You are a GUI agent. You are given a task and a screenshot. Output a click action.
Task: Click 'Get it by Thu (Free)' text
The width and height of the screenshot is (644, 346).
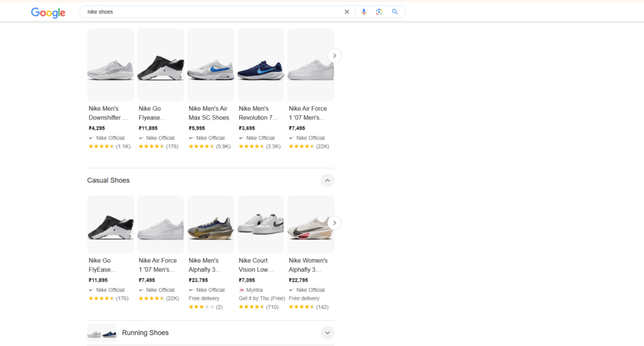[262, 298]
